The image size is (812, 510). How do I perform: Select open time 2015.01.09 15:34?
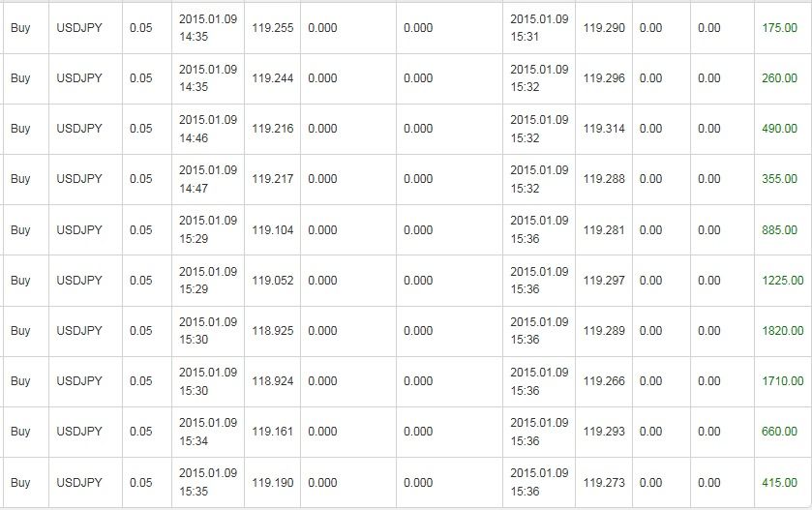click(208, 432)
